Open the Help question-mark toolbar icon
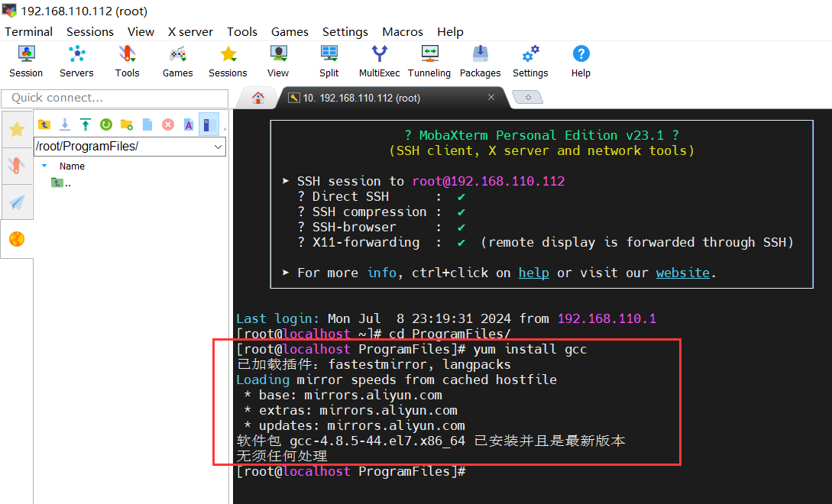Screen dimensions: 832x504 tap(581, 62)
